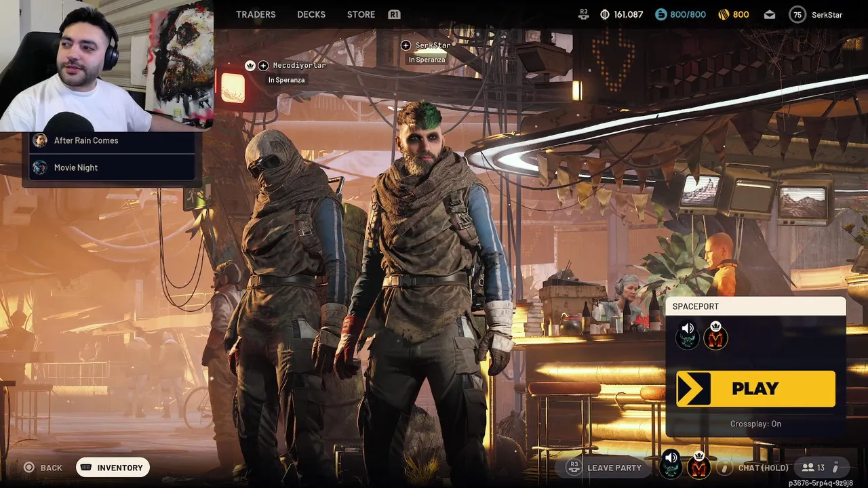Open the Inventory button
868x488 pixels.
click(113, 468)
